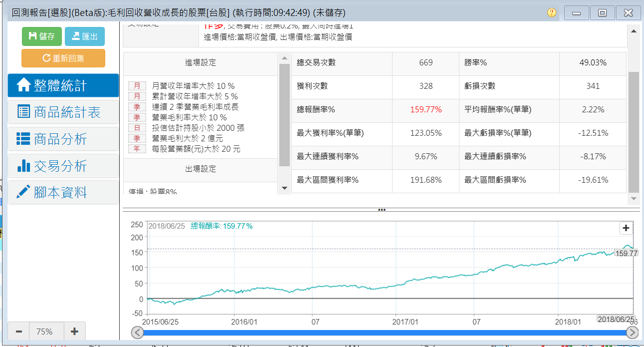The image size is (644, 347).
Task: Open the 整體統計 overall statistics tab
Action: tap(63, 86)
